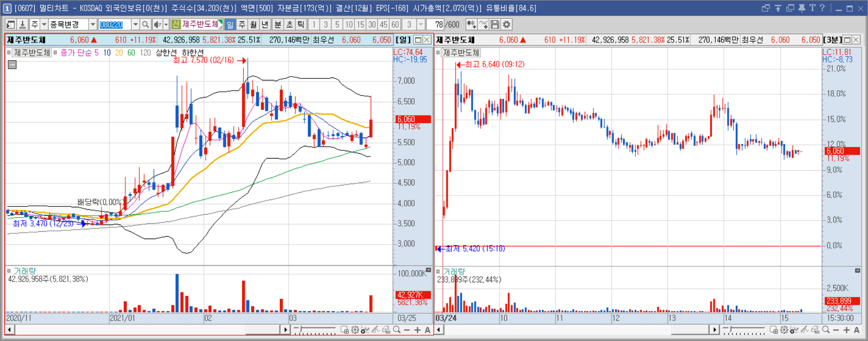Select the 60 interval preset button

point(395,24)
